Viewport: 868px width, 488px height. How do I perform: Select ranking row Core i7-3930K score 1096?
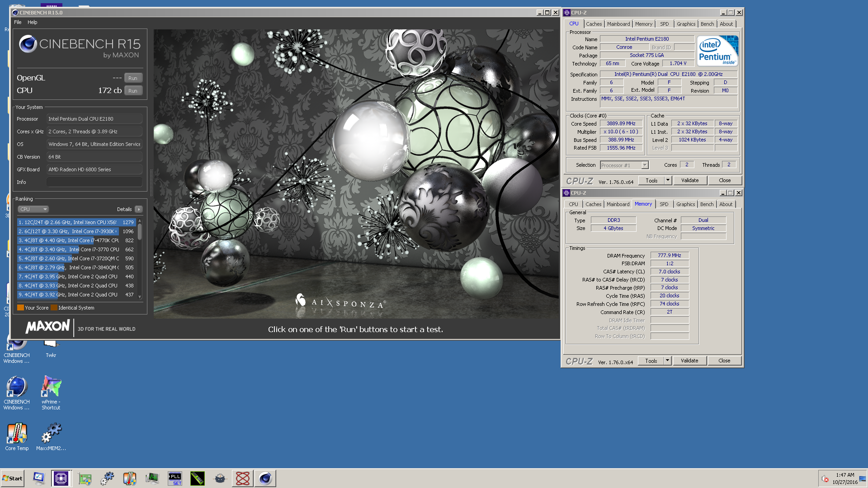click(x=76, y=231)
